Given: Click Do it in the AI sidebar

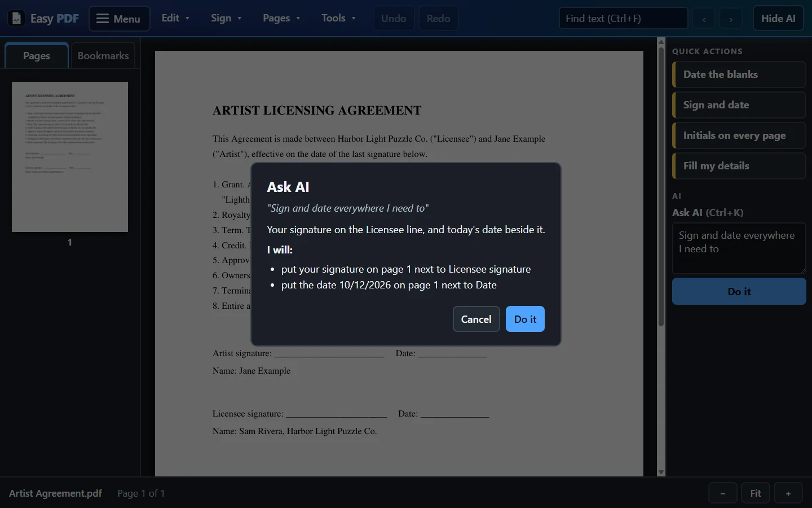Looking at the screenshot, I should pos(739,292).
